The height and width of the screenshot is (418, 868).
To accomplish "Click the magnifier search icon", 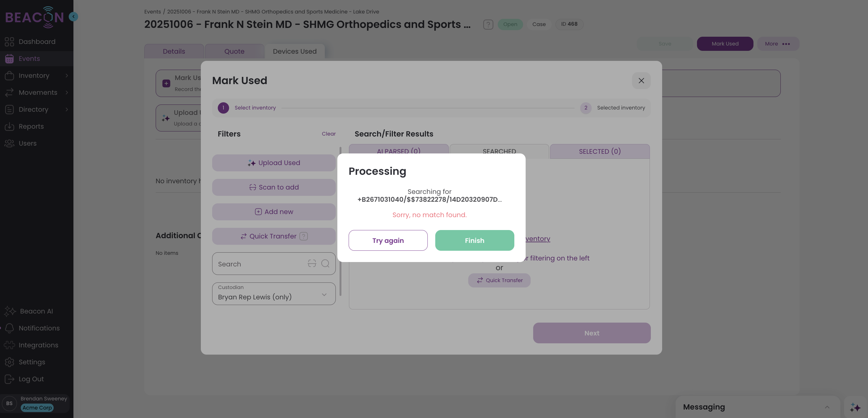I will point(325,264).
